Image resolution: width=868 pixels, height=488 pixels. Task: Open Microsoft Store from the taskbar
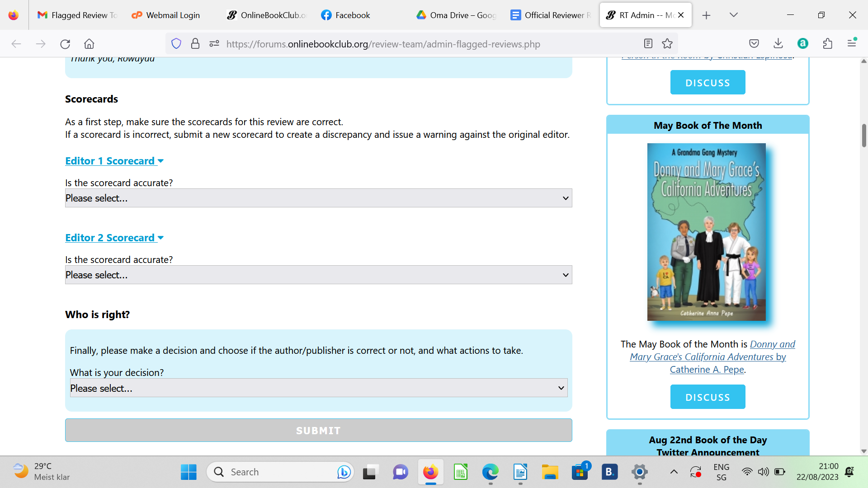click(x=580, y=472)
